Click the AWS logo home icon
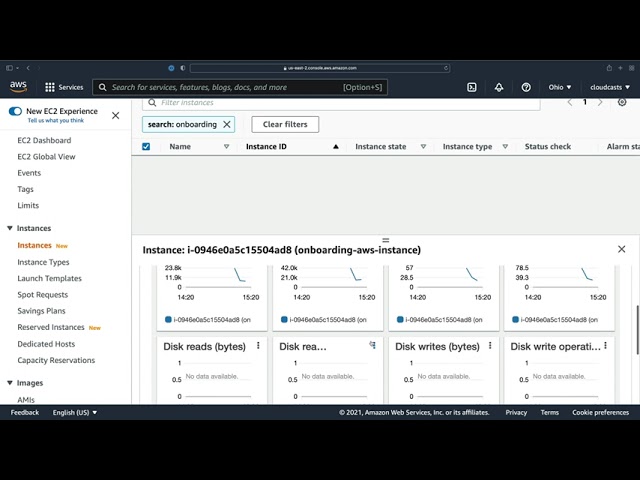Viewport: 640px width, 480px height. coord(18,87)
